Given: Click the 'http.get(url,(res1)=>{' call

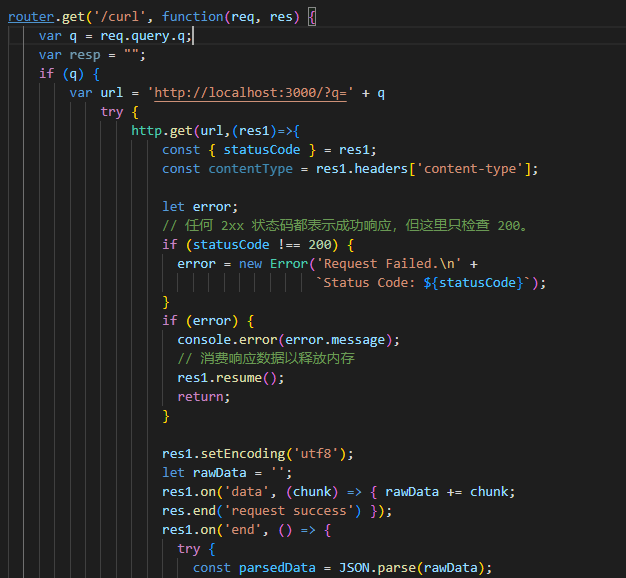Looking at the screenshot, I should [216, 131].
